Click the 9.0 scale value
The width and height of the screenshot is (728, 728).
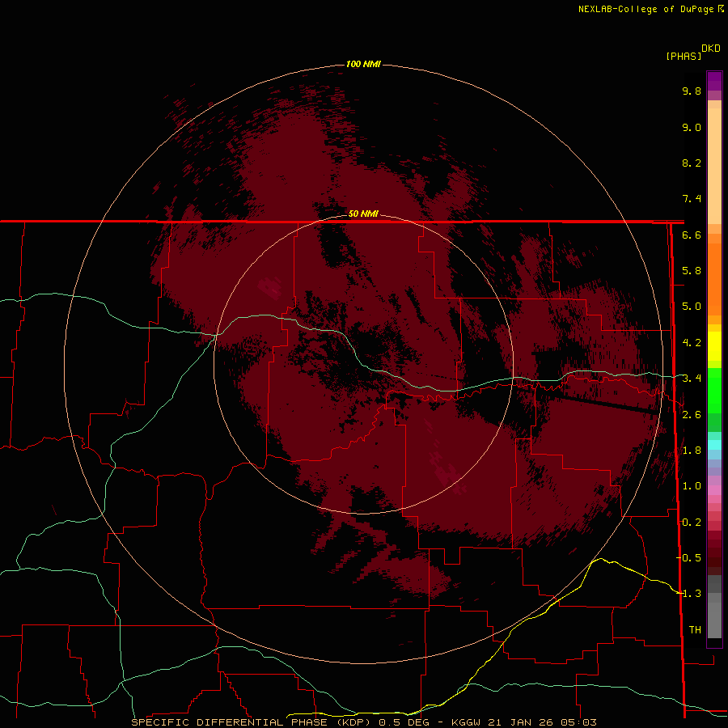pos(692,127)
